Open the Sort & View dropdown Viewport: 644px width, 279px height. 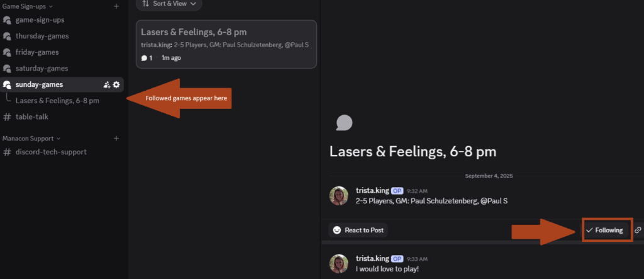click(169, 4)
